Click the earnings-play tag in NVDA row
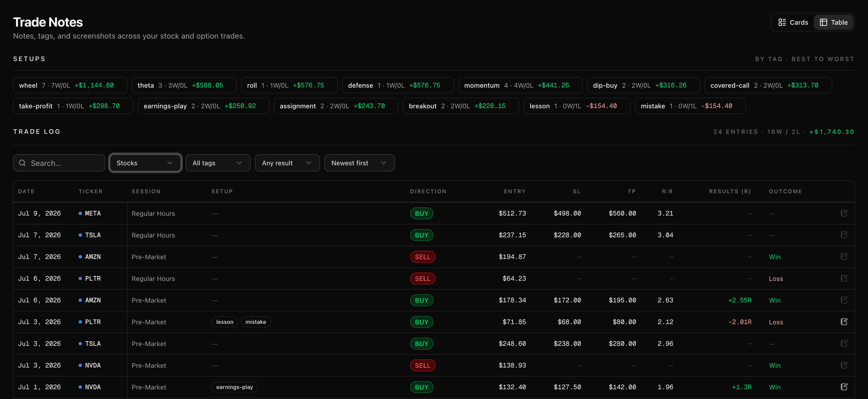 (x=235, y=387)
